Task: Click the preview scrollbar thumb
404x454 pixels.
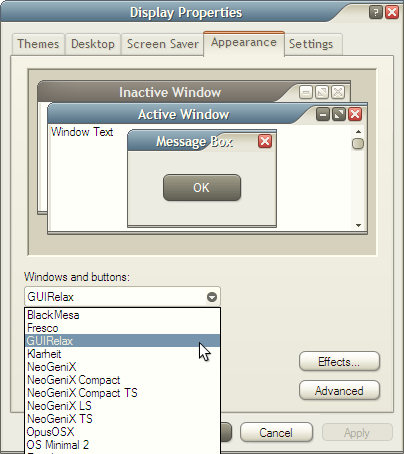Action: click(x=358, y=144)
